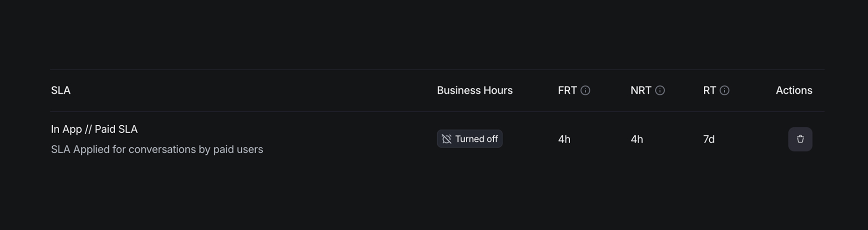Select the 4h NRT value
868x230 pixels.
pos(637,139)
